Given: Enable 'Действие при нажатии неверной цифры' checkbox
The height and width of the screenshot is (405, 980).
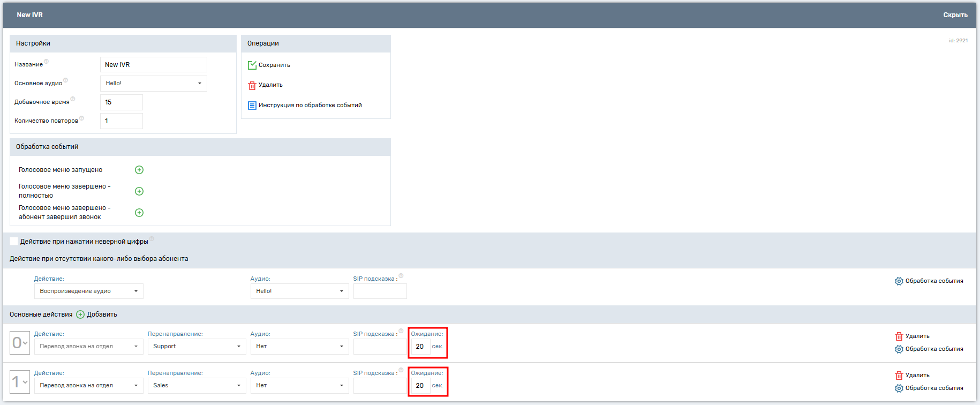Looking at the screenshot, I should pyautogui.click(x=14, y=242).
